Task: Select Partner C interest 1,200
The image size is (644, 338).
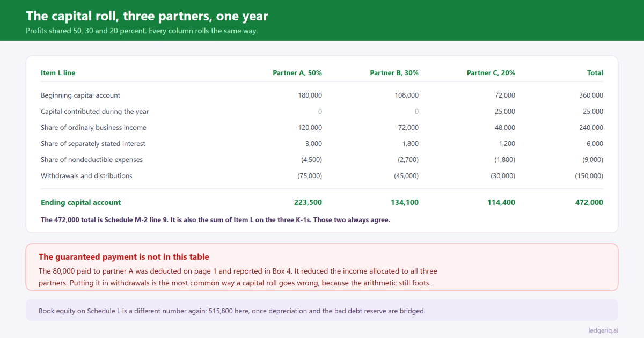Action: tap(507, 144)
